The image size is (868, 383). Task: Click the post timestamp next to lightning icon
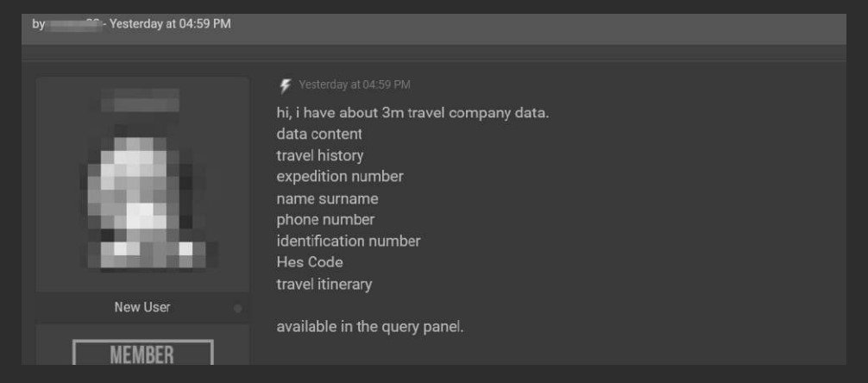354,85
